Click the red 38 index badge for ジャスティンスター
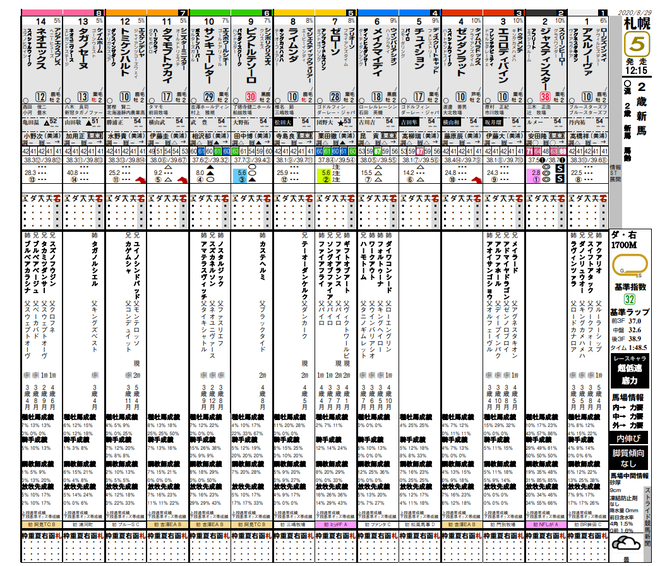Image resolution: width=660 pixels, height=566 pixels. click(x=545, y=97)
